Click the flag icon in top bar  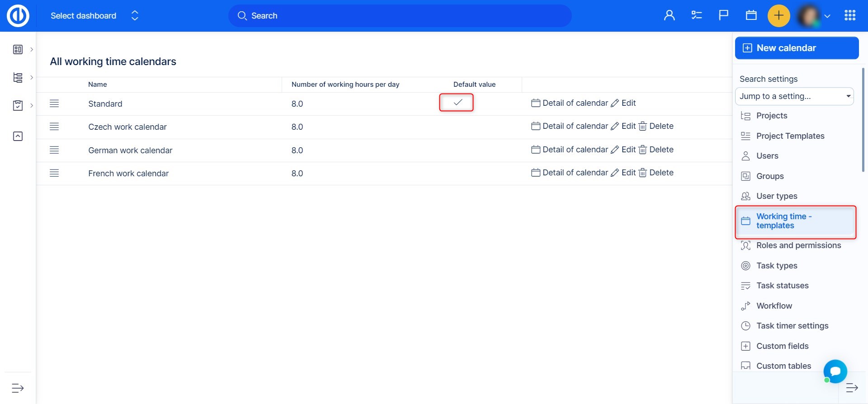[x=723, y=16]
